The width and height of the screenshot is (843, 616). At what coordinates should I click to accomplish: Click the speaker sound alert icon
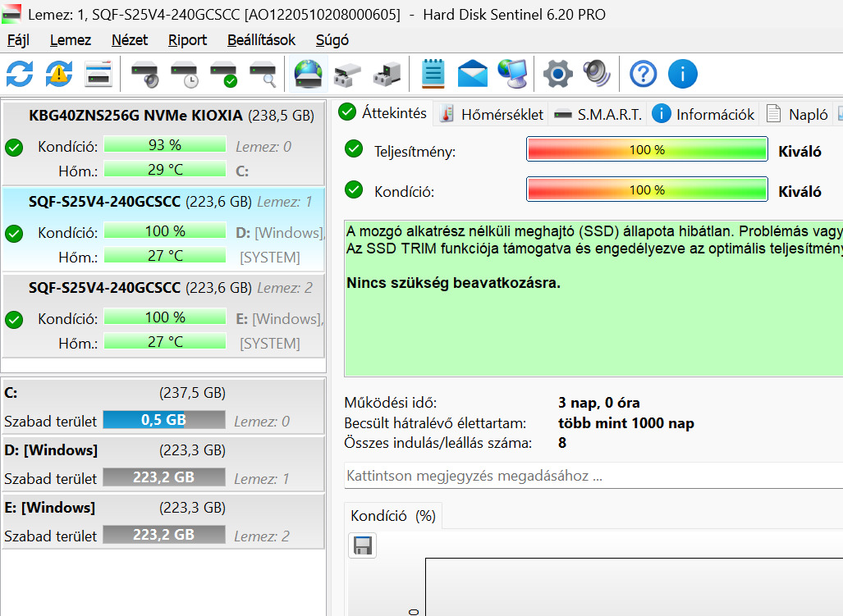click(x=598, y=74)
